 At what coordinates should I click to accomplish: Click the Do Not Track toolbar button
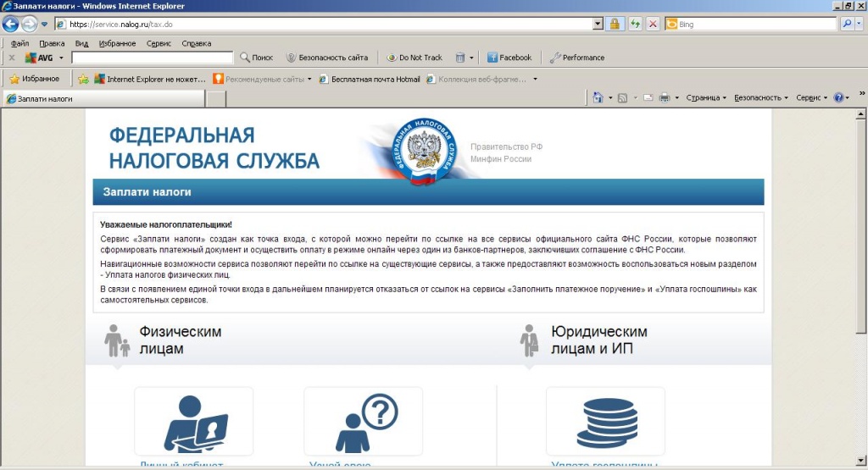click(x=415, y=58)
